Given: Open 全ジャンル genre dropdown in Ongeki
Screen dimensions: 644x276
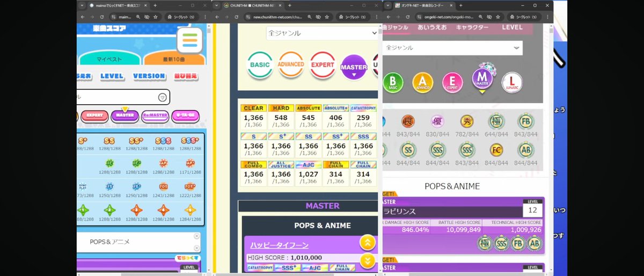Looking at the screenshot, I should click(452, 48).
